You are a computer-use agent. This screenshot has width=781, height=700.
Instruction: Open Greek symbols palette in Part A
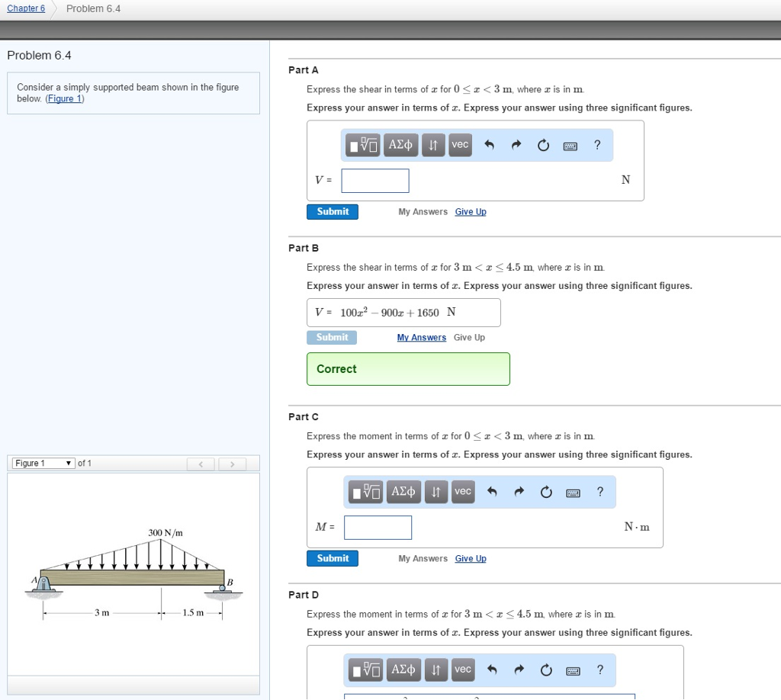[x=400, y=145]
